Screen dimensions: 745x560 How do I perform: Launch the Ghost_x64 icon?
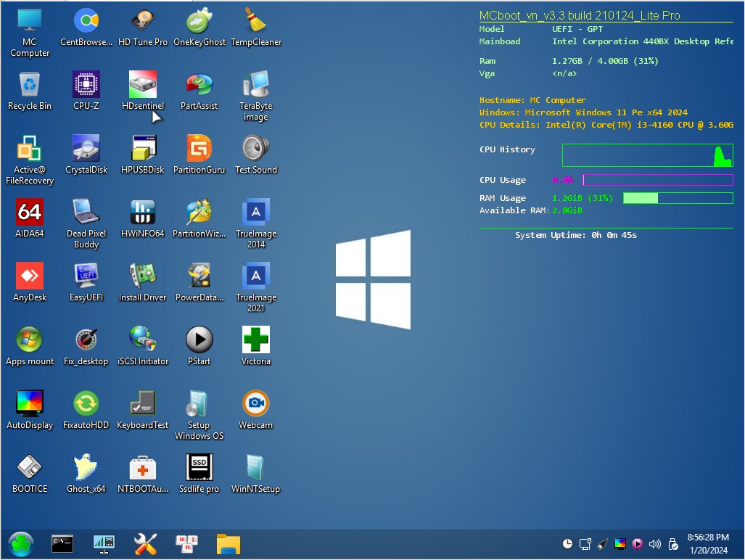click(x=86, y=468)
